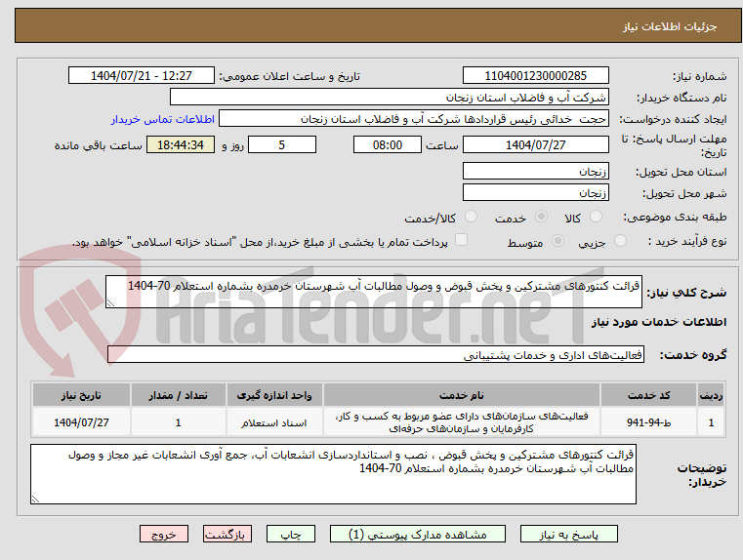
Task: Toggle the اسناد خزانه اسلامی payment checkbox
Action: 461,240
